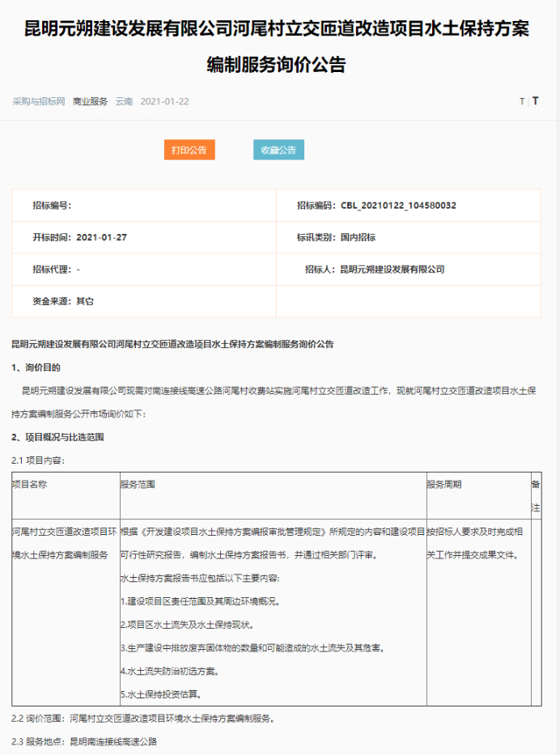Open the 云南 region link
The width and height of the screenshot is (560, 755).
pos(124,102)
